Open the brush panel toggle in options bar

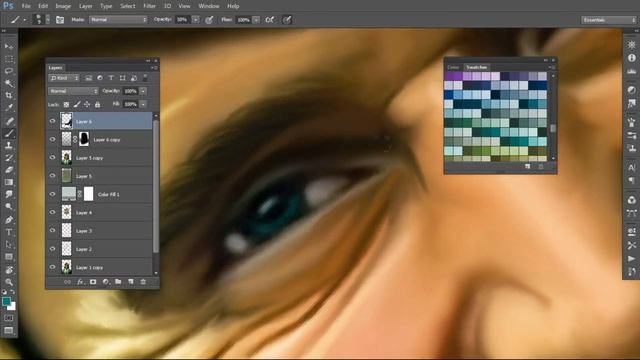coord(60,20)
